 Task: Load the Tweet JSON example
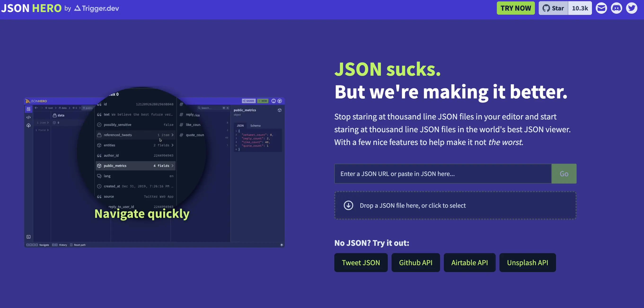[361, 263]
